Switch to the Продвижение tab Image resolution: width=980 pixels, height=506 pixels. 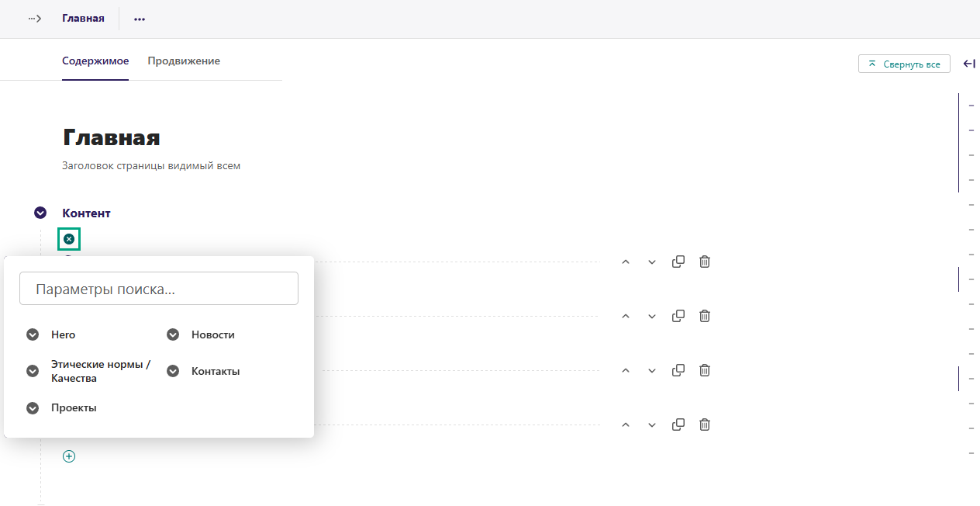(x=184, y=61)
